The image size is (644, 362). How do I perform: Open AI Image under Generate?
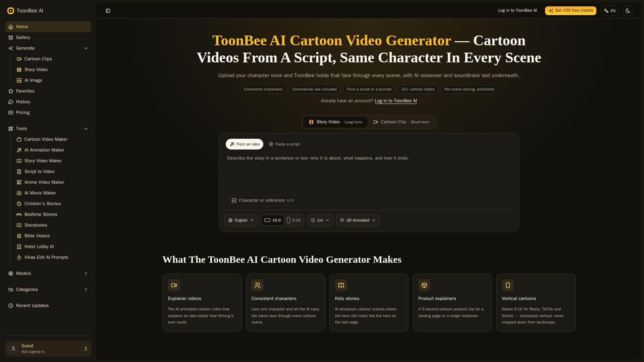[52, 80]
